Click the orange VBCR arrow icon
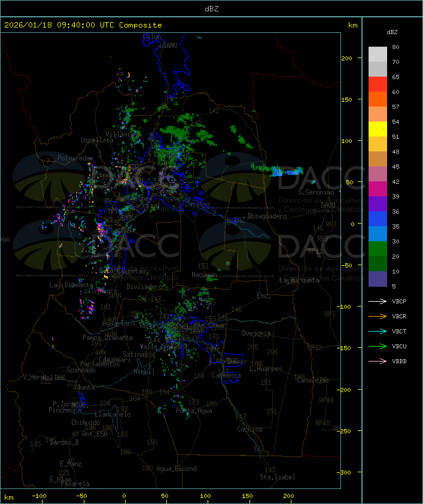This screenshot has width=423, height=504. click(378, 316)
